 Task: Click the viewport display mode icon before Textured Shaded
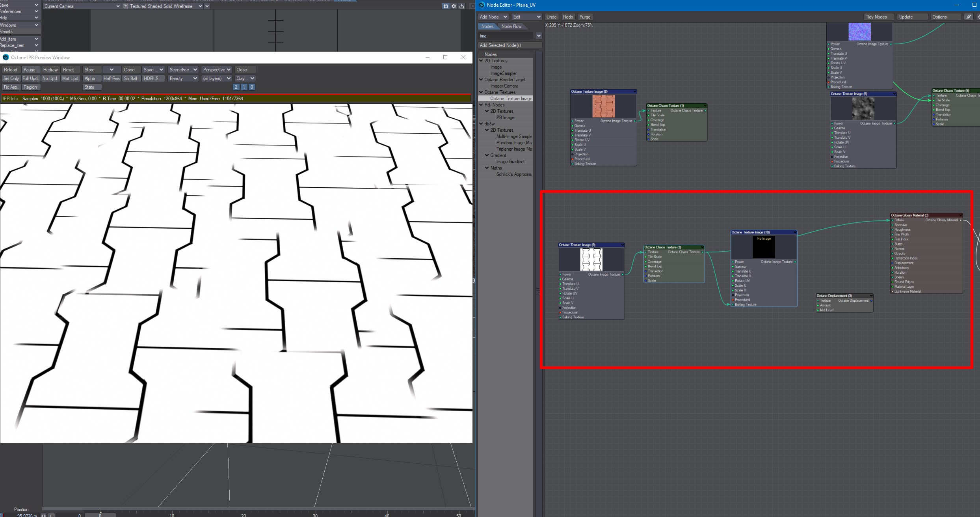click(x=126, y=6)
